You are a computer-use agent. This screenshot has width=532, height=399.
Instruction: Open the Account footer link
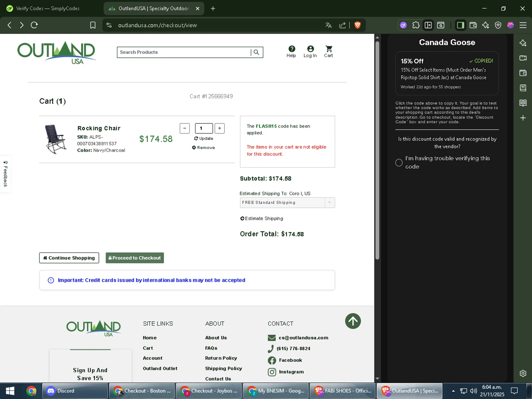(153, 358)
